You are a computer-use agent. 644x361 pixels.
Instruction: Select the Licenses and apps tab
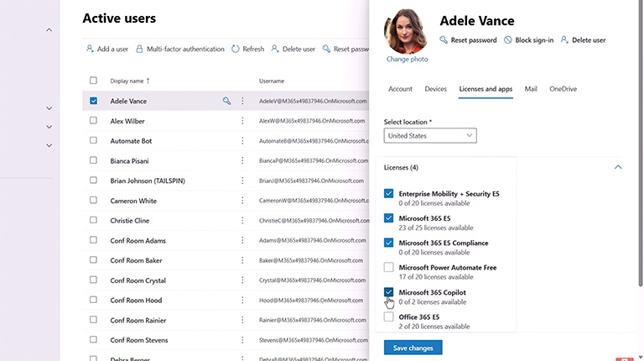(x=486, y=89)
